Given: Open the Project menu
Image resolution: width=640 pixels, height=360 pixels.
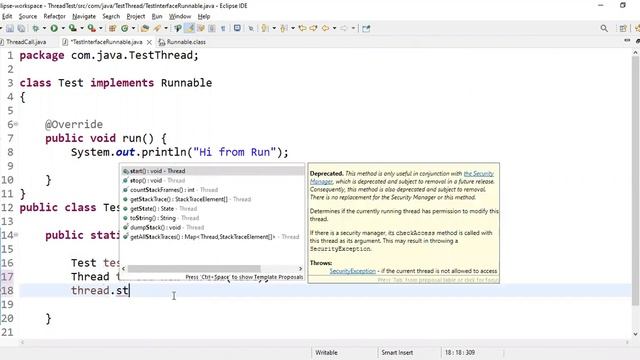Looking at the screenshot, I should click(x=136, y=16).
